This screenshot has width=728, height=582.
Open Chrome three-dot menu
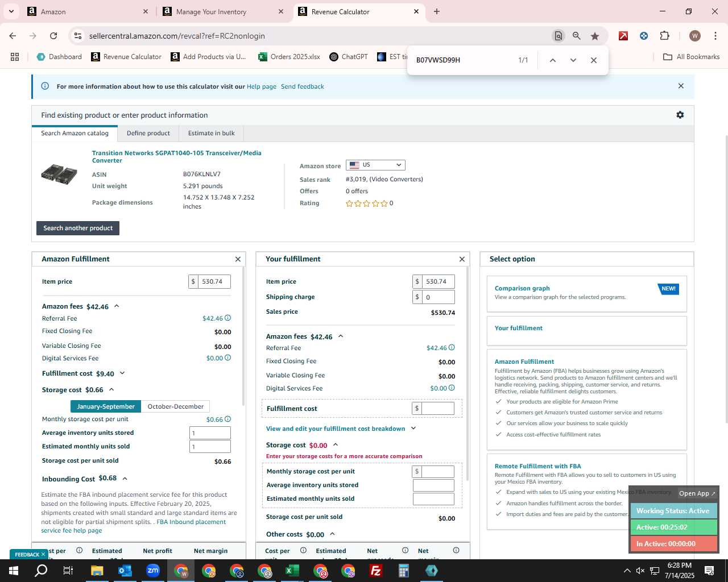(x=715, y=36)
